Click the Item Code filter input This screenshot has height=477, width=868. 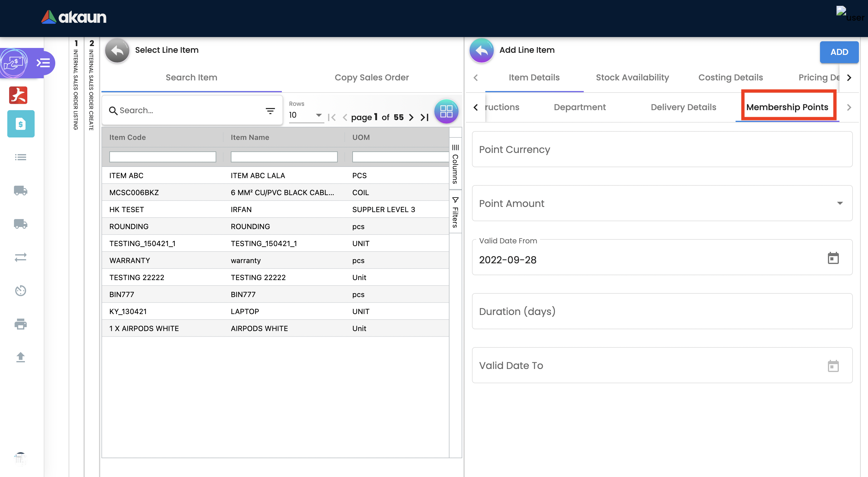[x=162, y=157]
